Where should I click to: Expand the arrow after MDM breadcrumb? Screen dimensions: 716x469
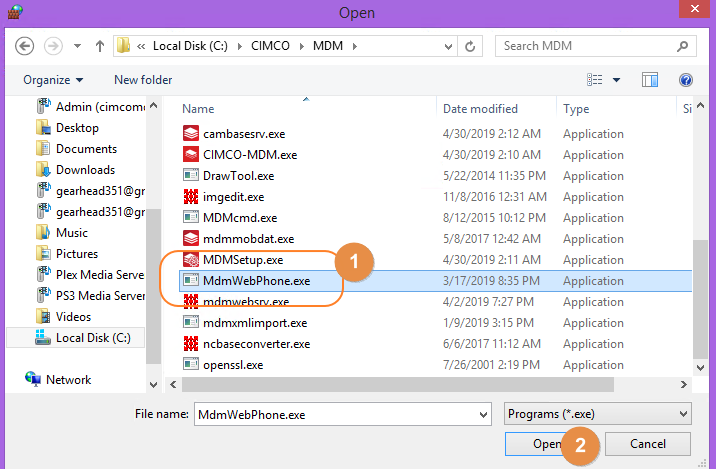point(354,47)
